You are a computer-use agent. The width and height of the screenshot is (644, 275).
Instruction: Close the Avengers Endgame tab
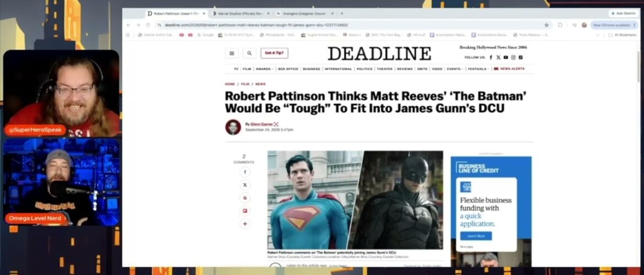[332, 14]
